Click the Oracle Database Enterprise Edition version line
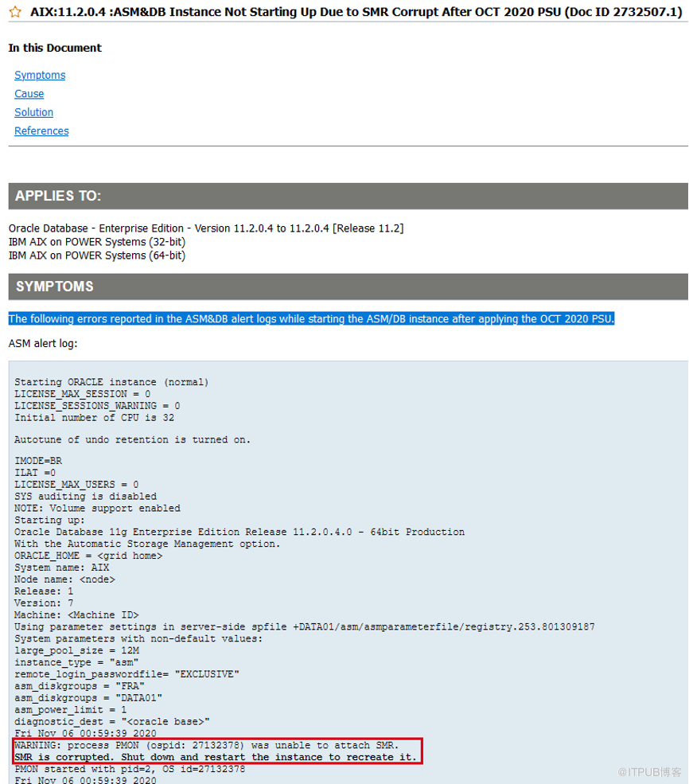 pyautogui.click(x=206, y=228)
